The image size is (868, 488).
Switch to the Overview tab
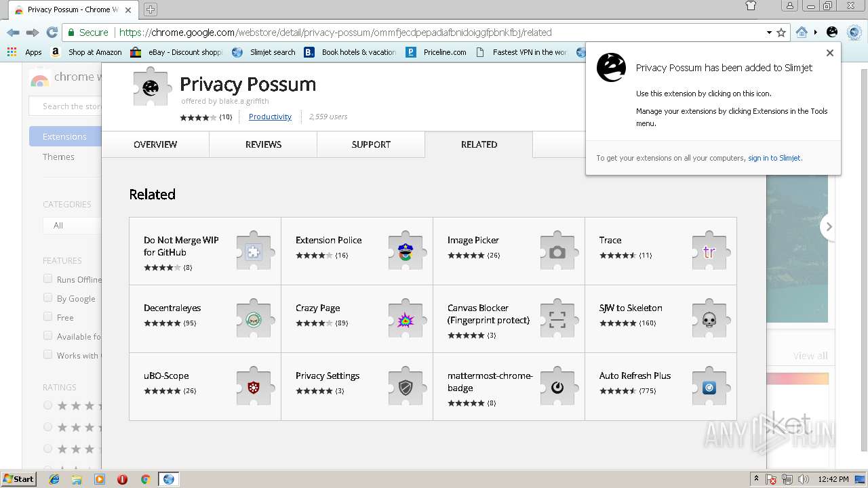155,144
